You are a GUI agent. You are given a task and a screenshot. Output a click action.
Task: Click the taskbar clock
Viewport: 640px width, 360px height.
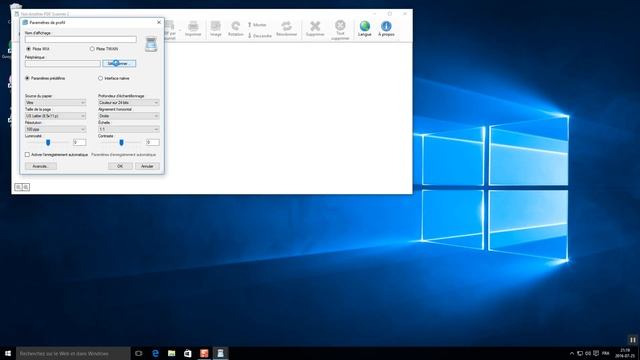625,353
